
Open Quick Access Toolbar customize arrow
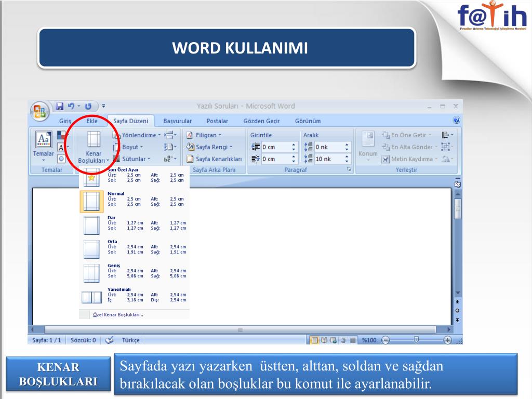pyautogui.click(x=103, y=106)
